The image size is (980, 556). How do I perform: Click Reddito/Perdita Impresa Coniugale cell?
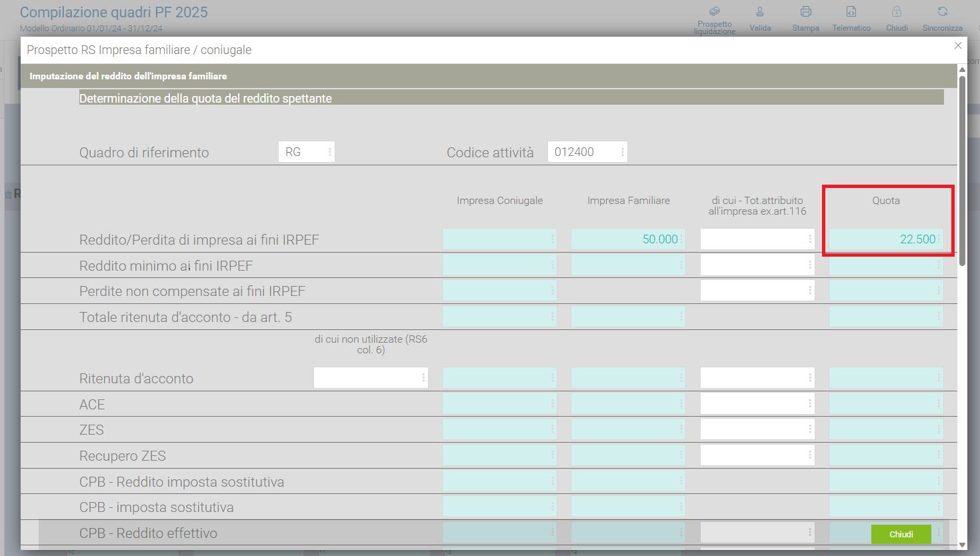[499, 239]
